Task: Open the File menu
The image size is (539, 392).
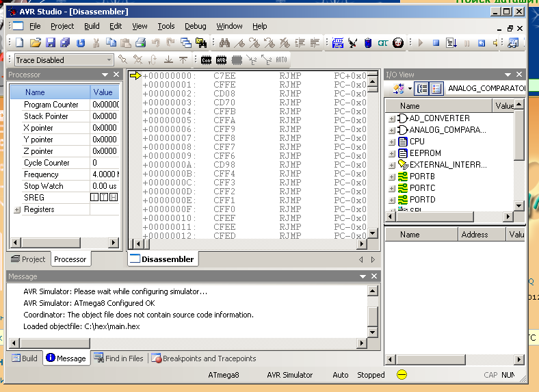Action: point(35,26)
